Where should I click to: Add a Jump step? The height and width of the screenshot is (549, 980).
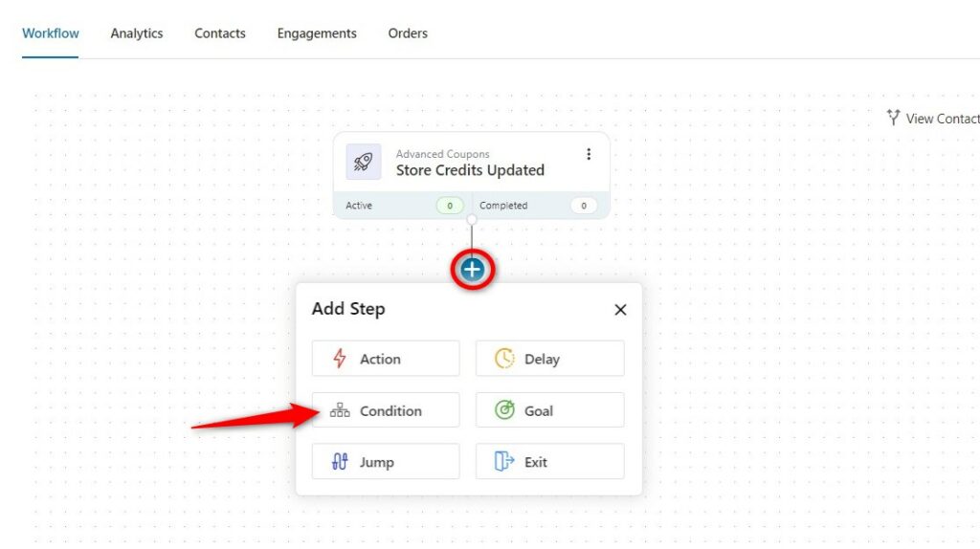[386, 462]
